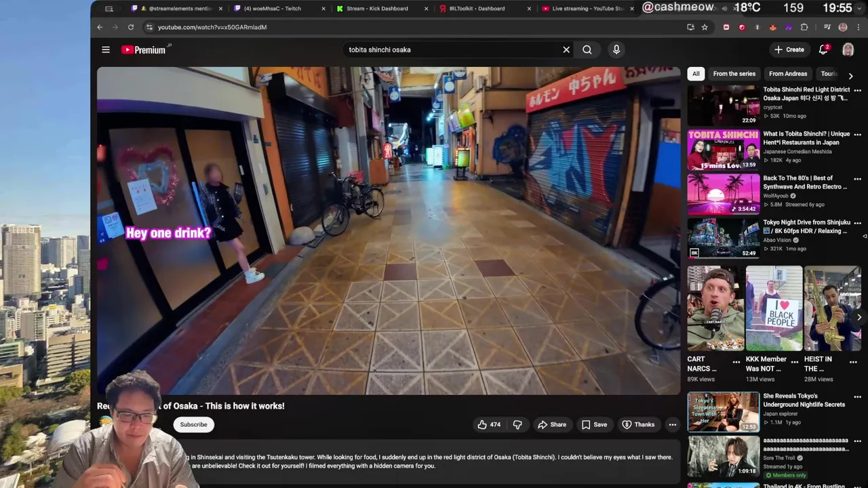Open options for the CART NARCS short
Image resolution: width=868 pixels, height=488 pixels.
coord(736,362)
